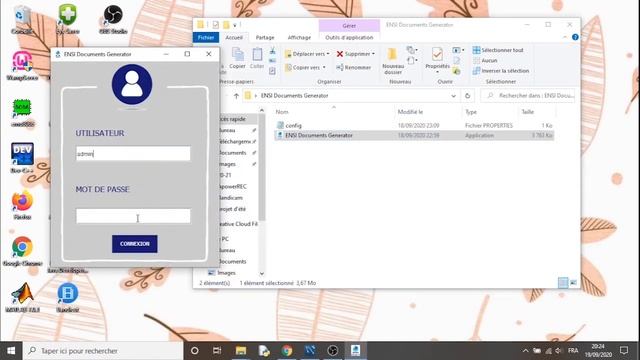Open the Dev-C++ desktop icon

22,158
